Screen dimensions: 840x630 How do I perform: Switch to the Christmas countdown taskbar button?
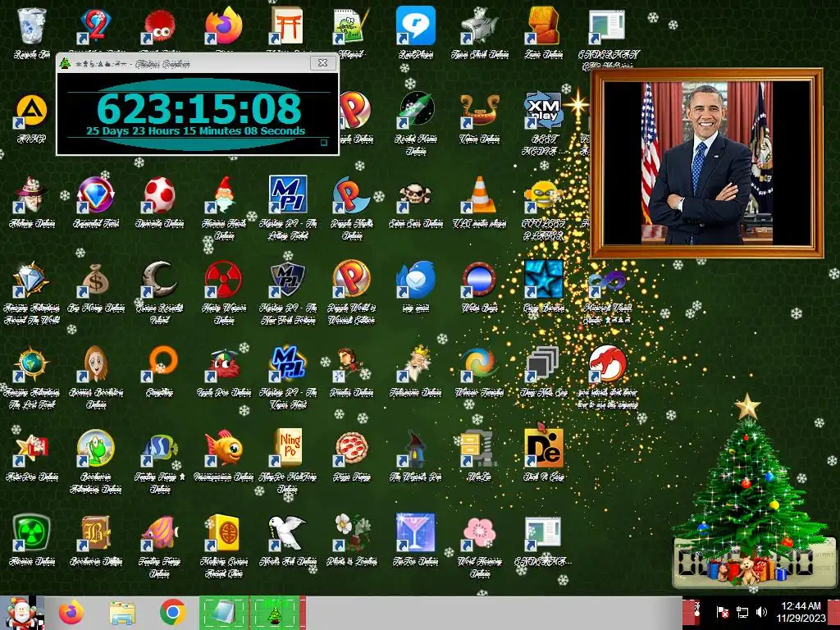[x=276, y=612]
